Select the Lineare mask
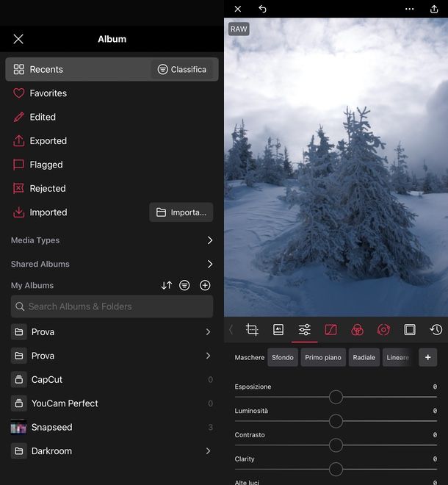The width and height of the screenshot is (448, 485). (x=397, y=357)
